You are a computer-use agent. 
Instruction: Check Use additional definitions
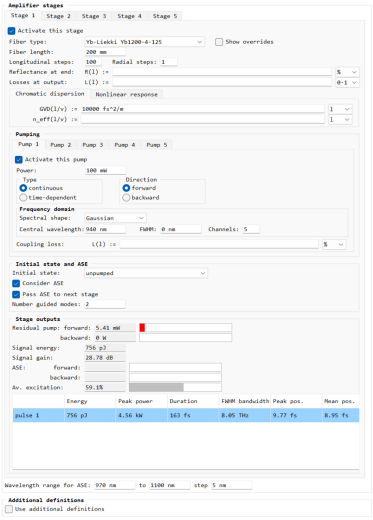coord(9,509)
